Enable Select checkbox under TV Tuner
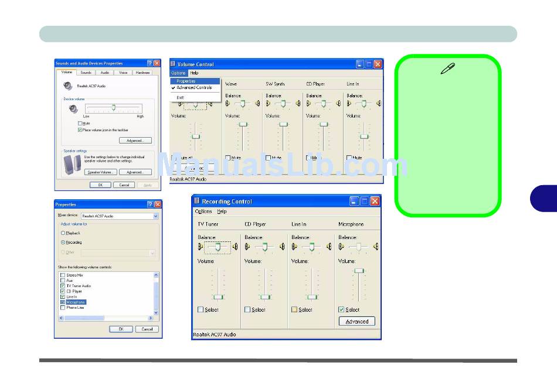Screen dimensions: 557x392 point(201,309)
